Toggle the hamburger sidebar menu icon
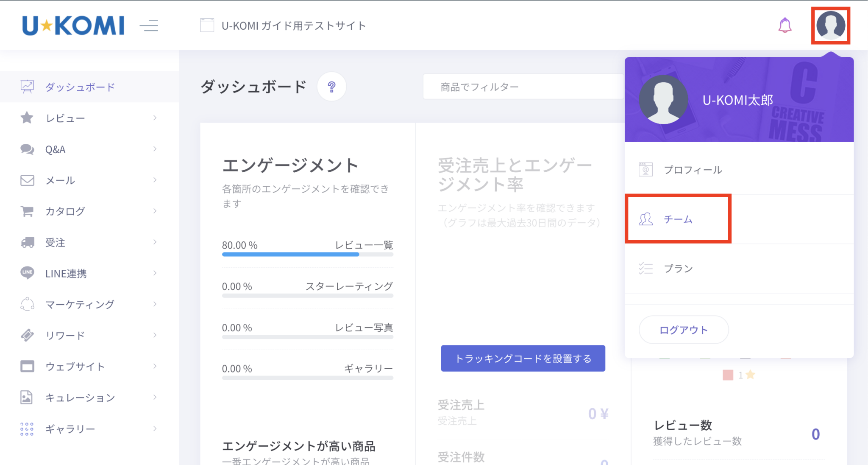The width and height of the screenshot is (868, 465). coord(149,26)
